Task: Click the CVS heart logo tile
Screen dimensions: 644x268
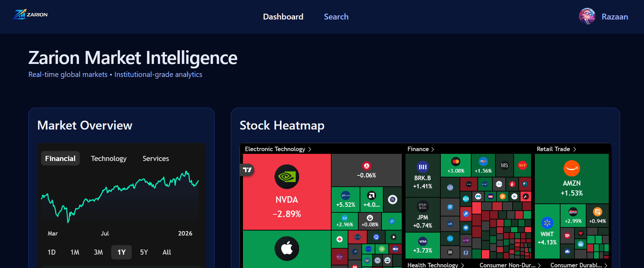Action: pos(581,233)
